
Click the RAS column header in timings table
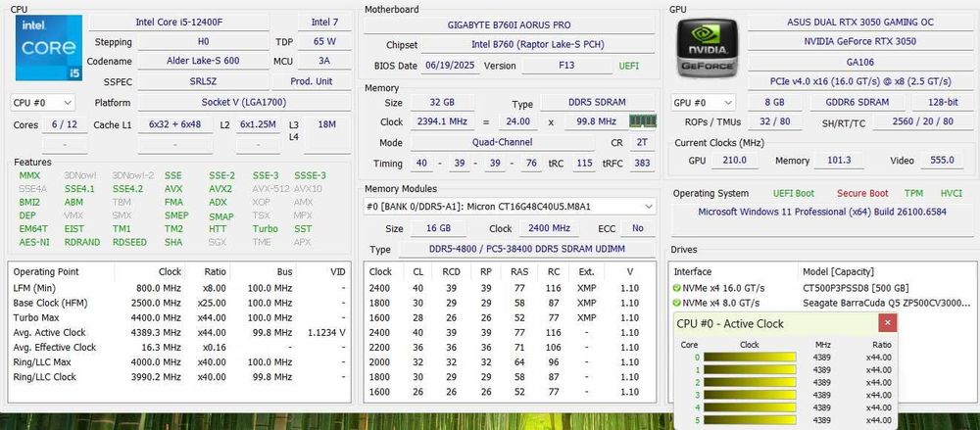point(518,272)
